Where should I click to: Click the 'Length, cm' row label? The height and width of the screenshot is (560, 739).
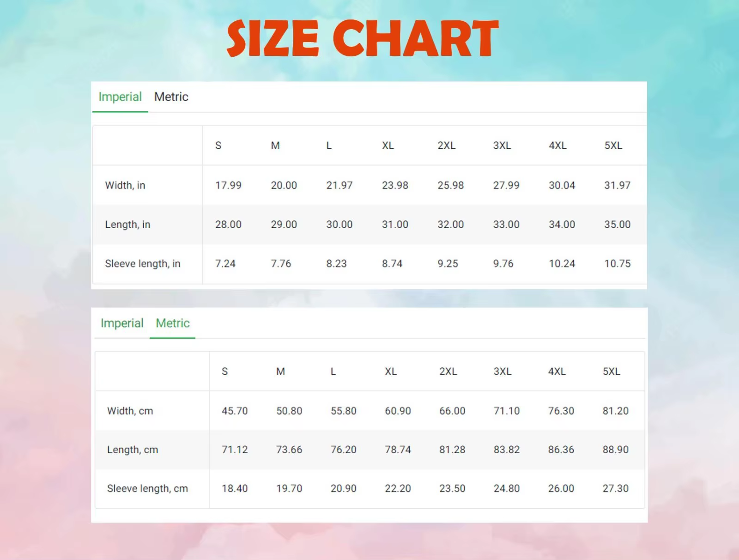point(133,450)
